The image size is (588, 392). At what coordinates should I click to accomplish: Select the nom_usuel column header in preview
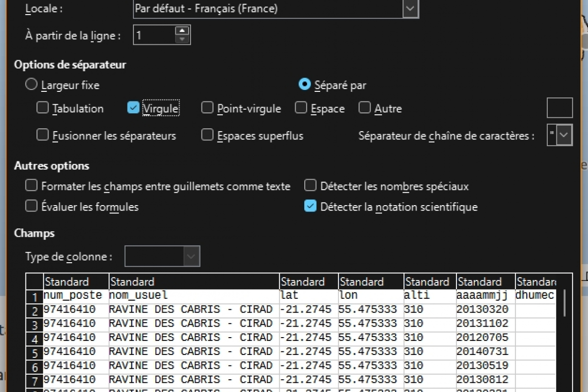tap(194, 281)
